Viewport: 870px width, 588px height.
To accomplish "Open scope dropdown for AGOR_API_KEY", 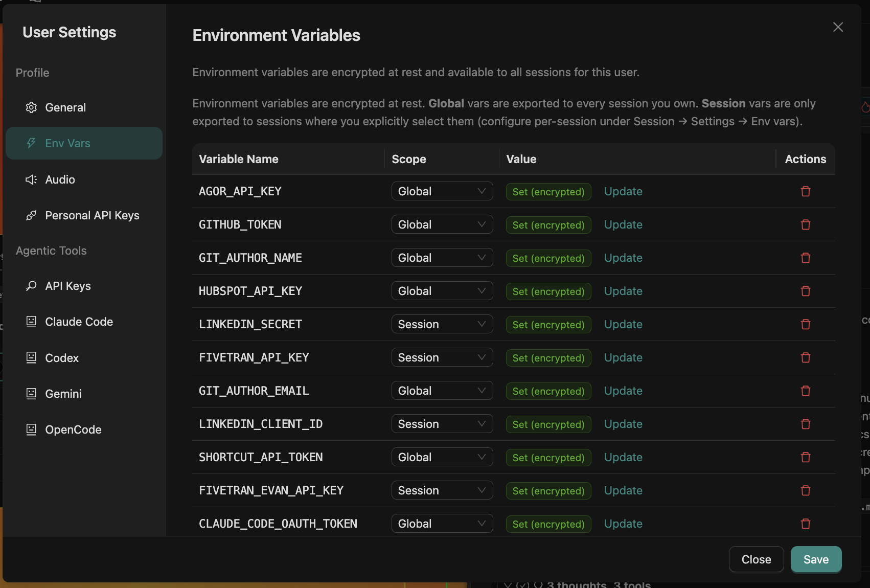I will pos(442,191).
